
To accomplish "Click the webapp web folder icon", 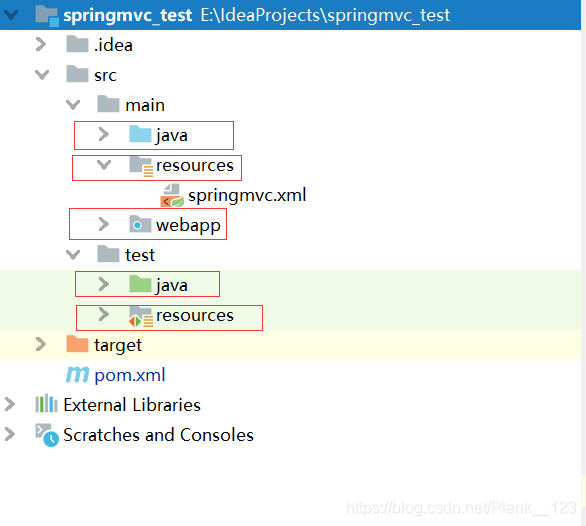I will [x=140, y=224].
